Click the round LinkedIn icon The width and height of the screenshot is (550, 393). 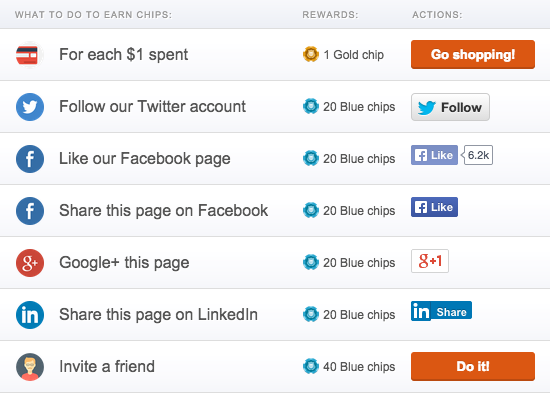point(30,314)
